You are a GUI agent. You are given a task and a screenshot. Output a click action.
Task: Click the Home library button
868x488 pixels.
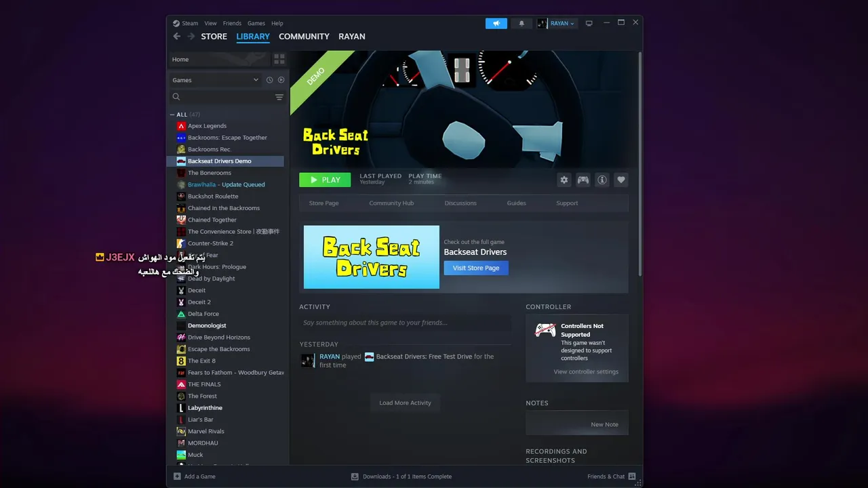click(x=220, y=59)
